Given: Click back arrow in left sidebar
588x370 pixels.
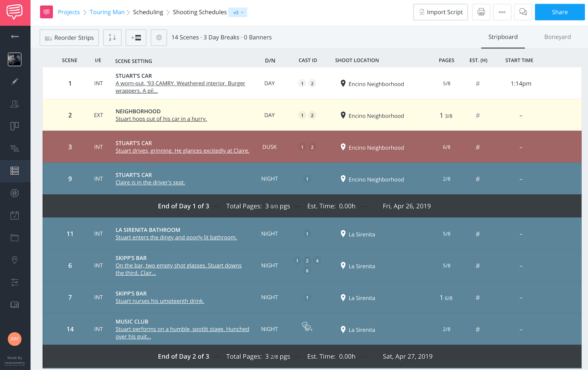Looking at the screenshot, I should [x=15, y=37].
